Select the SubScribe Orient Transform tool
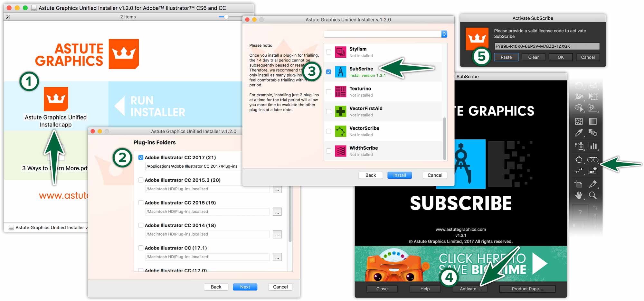 593,171
